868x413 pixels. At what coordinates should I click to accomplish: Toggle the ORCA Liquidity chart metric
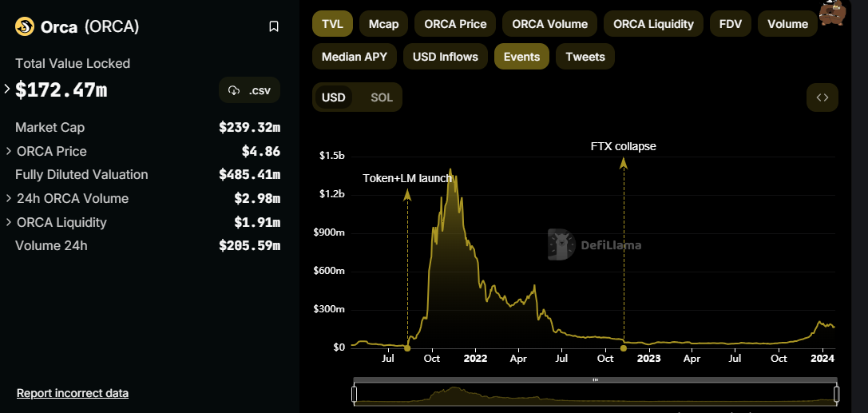tap(653, 24)
